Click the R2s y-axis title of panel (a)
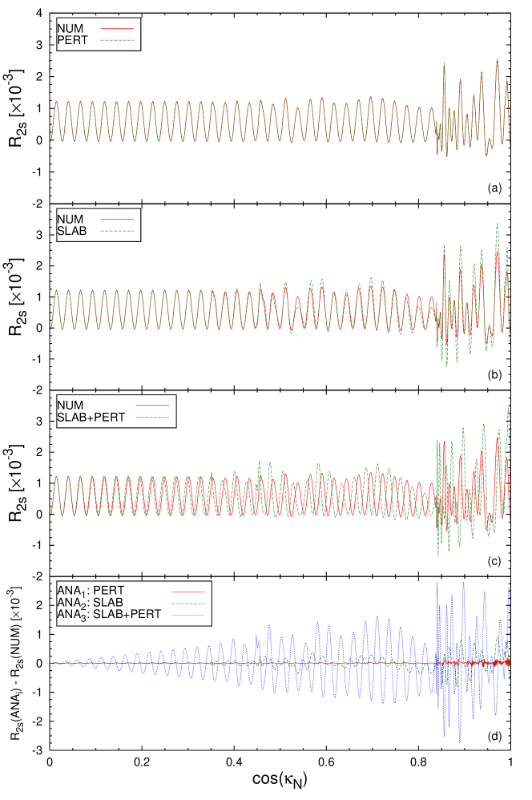 tap(17, 109)
